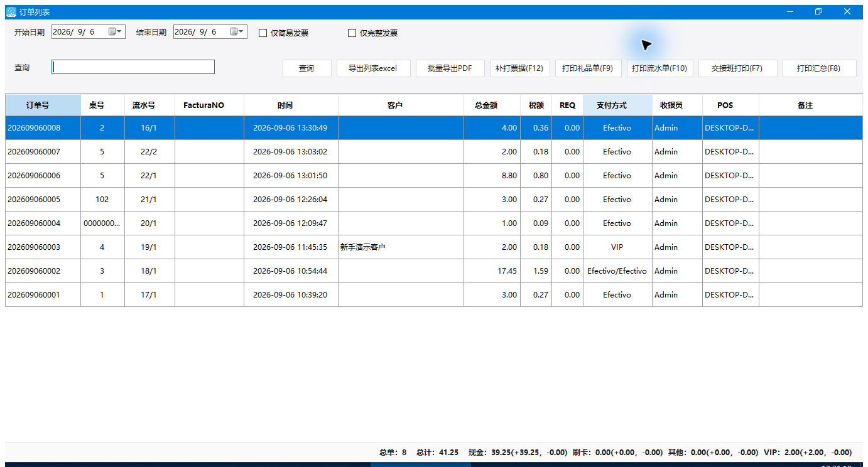Click the app icon in title bar
This screenshot has width=868, height=467.
(x=11, y=11)
